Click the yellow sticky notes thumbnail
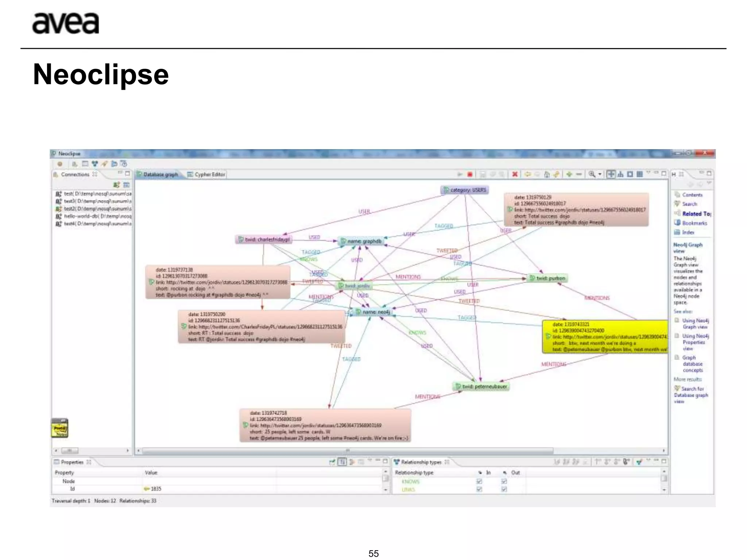 (60, 428)
